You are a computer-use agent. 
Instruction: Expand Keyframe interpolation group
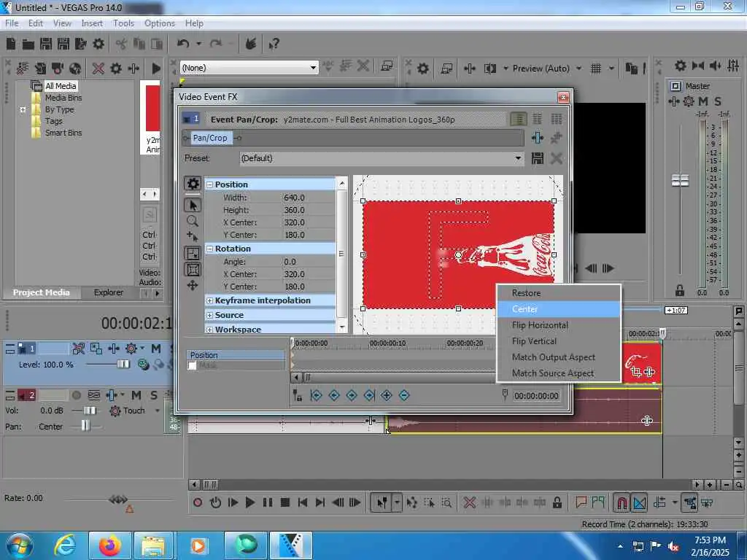(209, 300)
